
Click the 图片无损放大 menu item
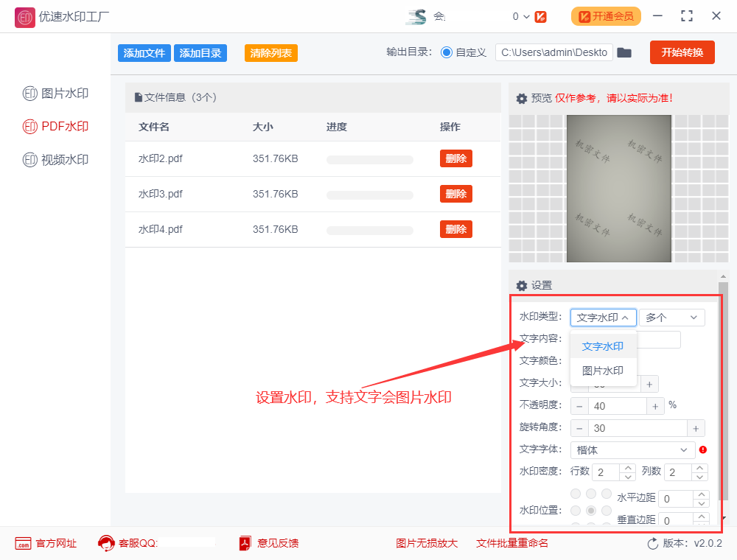[x=427, y=543]
